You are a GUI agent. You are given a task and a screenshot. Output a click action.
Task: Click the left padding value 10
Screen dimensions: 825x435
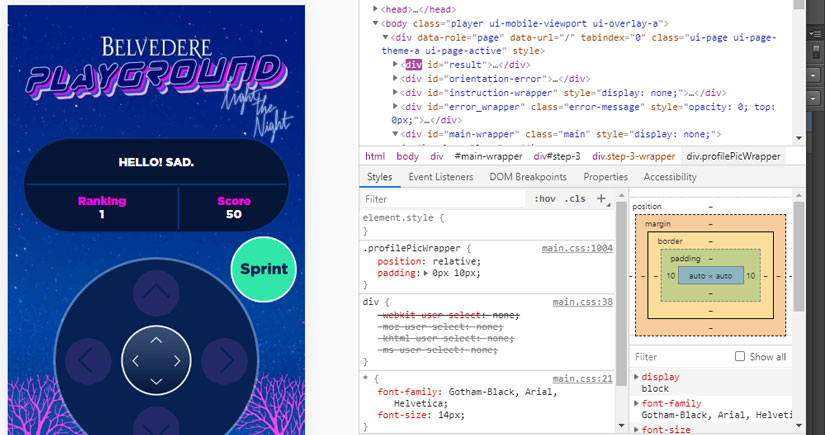click(669, 276)
